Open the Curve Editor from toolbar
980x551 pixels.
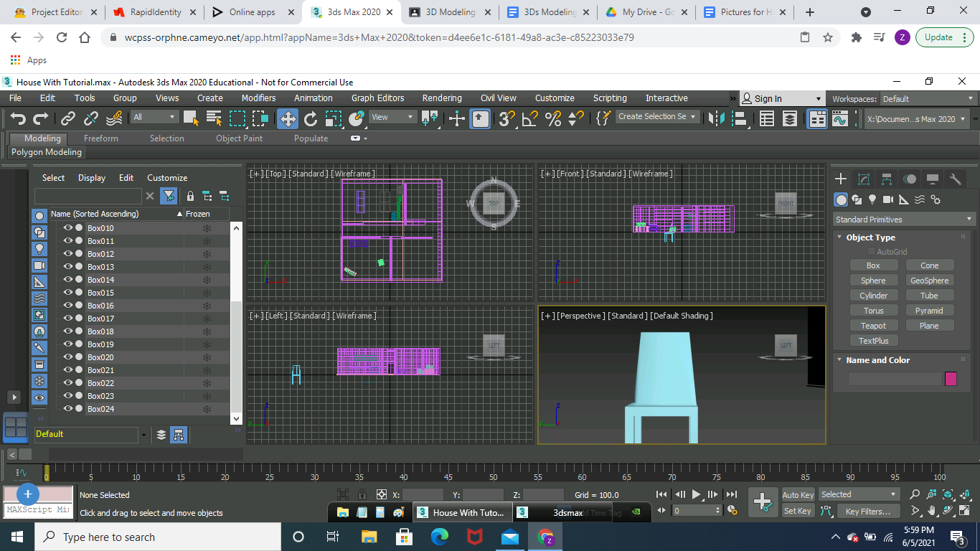tap(840, 118)
